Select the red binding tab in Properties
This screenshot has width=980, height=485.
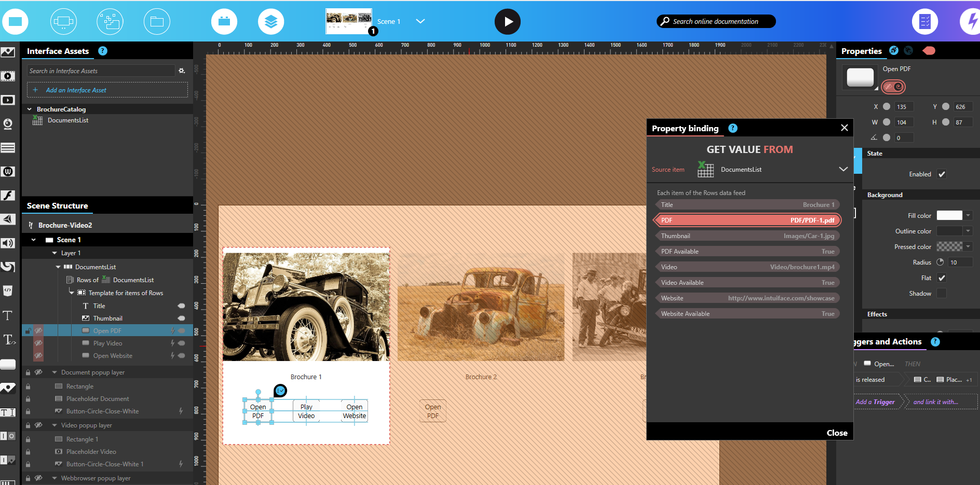coord(929,50)
